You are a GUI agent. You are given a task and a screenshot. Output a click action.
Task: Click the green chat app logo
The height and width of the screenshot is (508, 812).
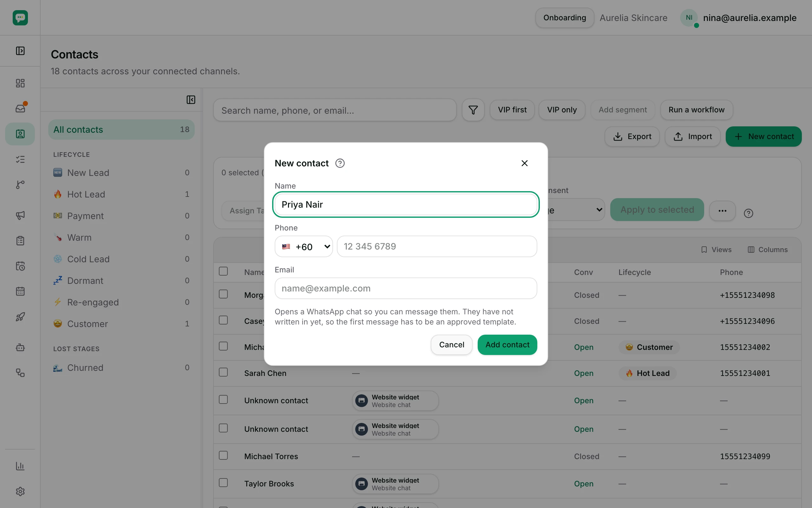coord(20,17)
